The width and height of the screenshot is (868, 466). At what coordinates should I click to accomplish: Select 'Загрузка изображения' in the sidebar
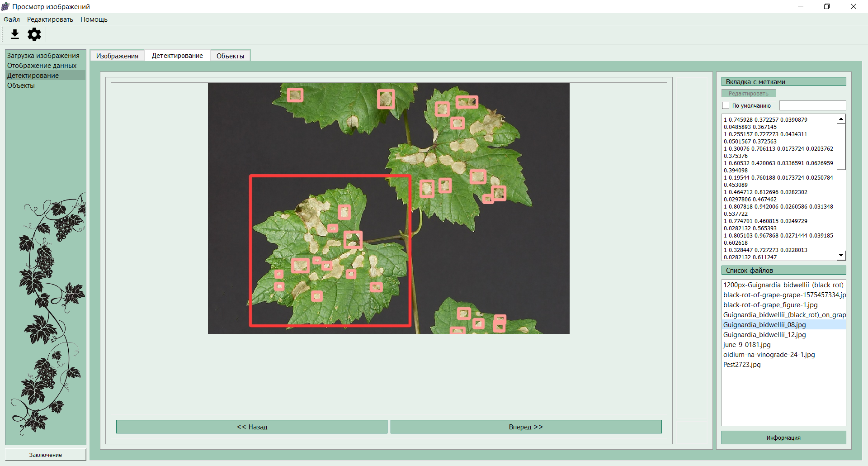click(43, 56)
